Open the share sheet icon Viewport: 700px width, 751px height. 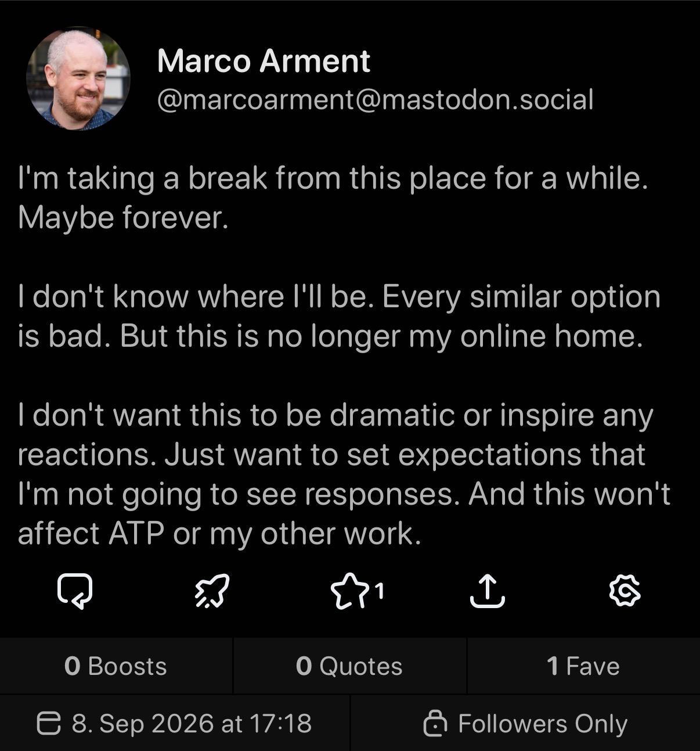pos(487,591)
